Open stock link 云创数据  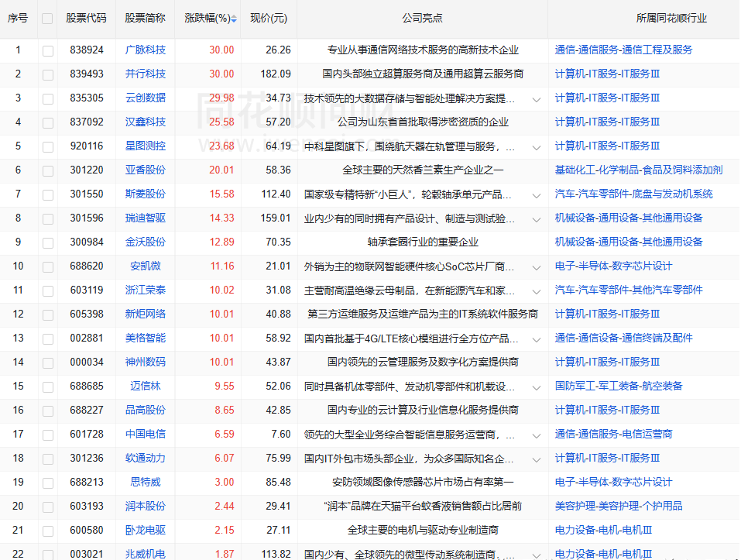146,98
